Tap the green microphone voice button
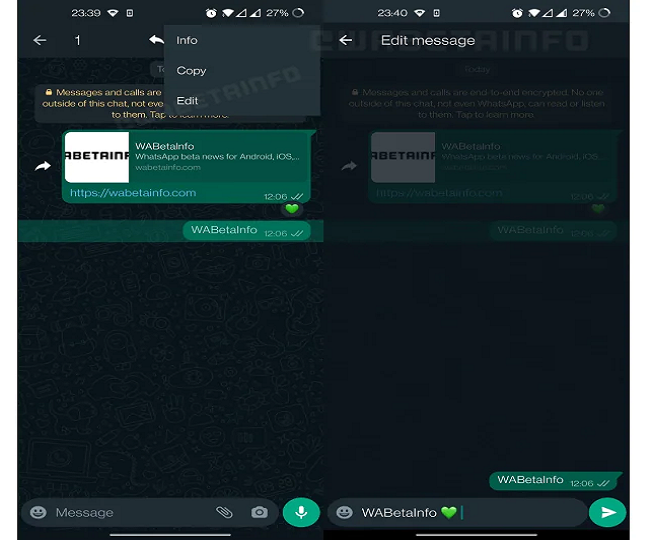 pos(301,512)
